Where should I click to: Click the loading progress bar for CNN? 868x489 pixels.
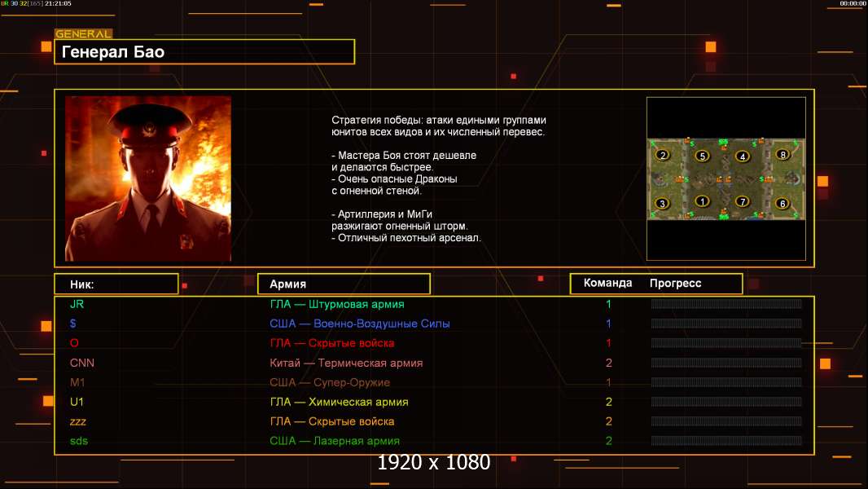click(x=726, y=363)
